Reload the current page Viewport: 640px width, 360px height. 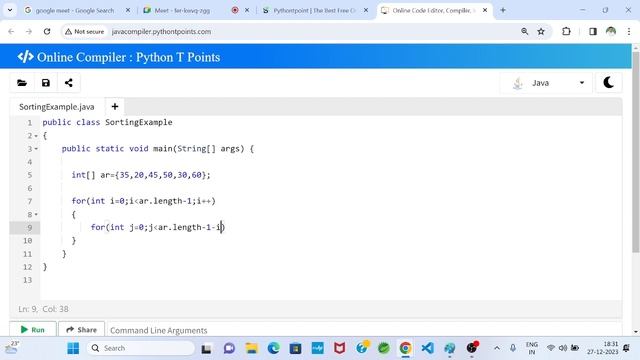(x=47, y=31)
